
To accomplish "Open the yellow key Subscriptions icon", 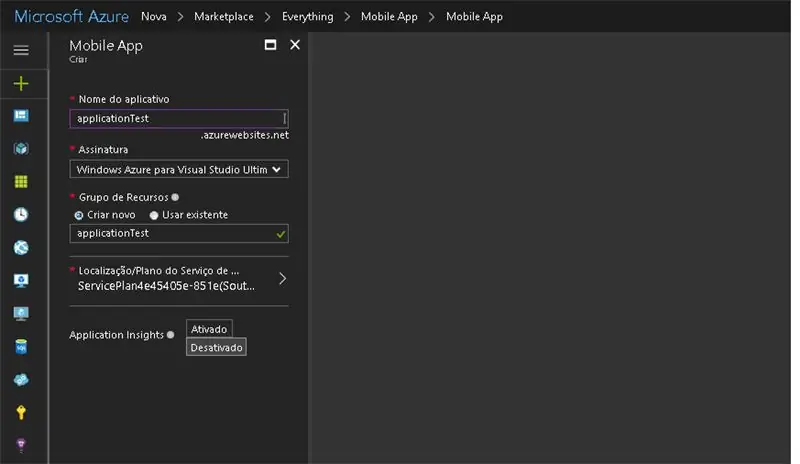I will pos(21,412).
